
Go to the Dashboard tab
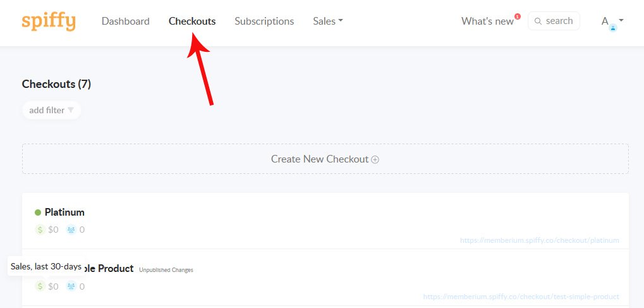(x=126, y=21)
